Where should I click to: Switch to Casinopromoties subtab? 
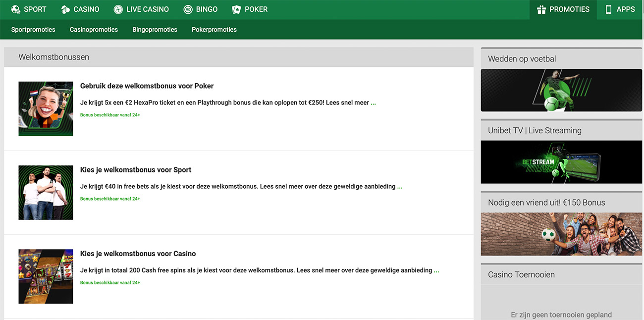coord(94,30)
